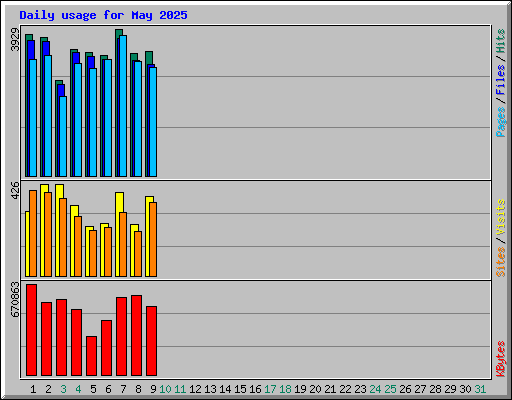
Task: Click the red KBytes legend label
Action: pos(501,359)
